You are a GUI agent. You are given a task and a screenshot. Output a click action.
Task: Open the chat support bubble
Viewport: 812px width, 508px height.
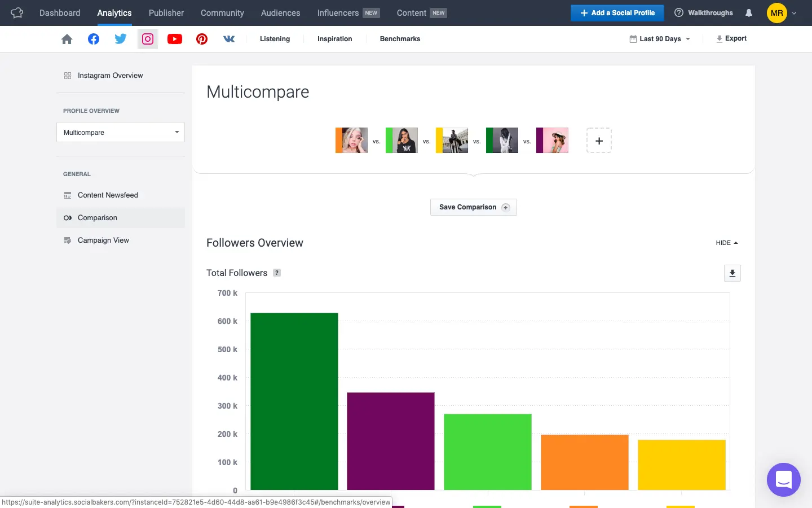[783, 480]
